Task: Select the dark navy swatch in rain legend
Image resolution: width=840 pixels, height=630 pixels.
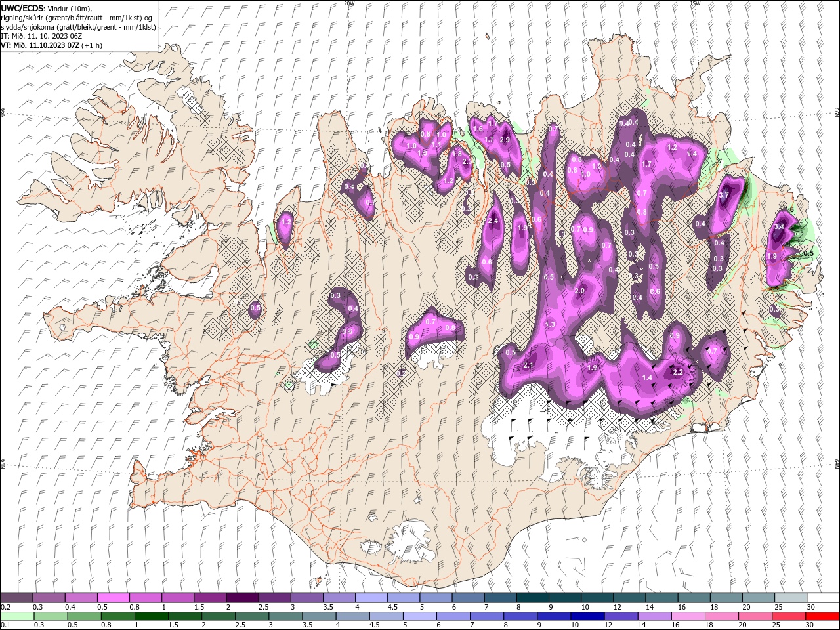Action: [586, 616]
